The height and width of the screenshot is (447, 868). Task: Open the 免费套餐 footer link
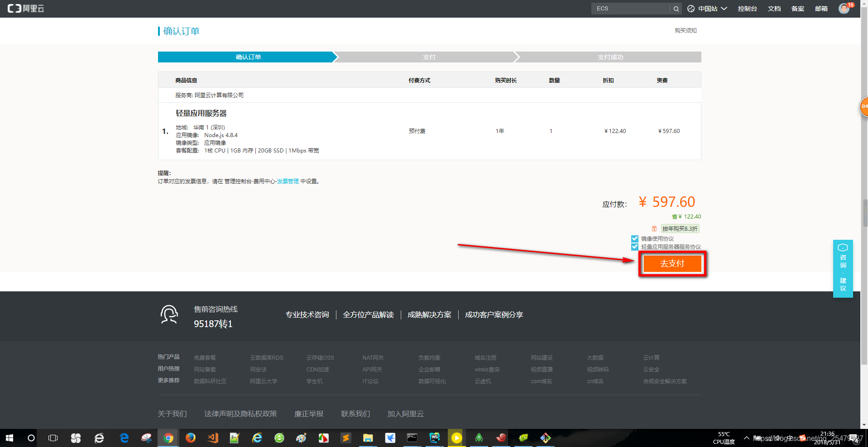tap(205, 357)
